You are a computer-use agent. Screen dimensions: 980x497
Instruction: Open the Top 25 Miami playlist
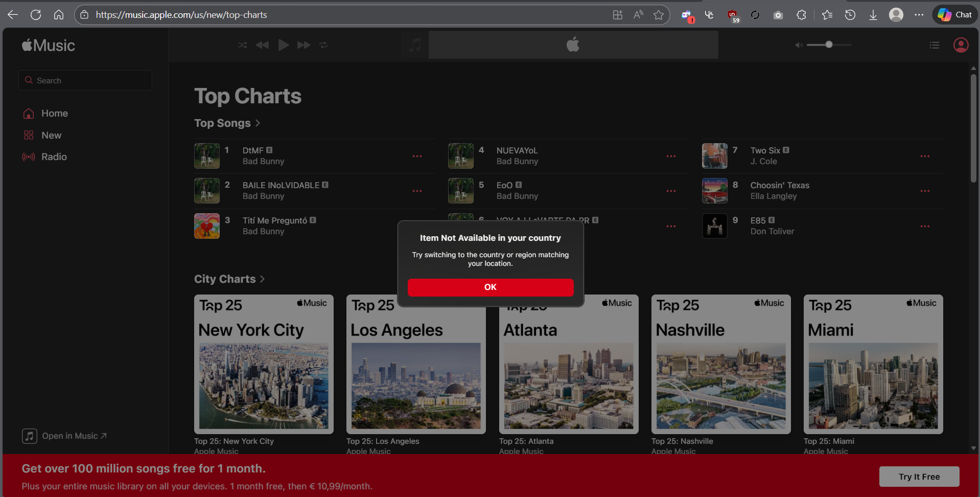pyautogui.click(x=873, y=364)
